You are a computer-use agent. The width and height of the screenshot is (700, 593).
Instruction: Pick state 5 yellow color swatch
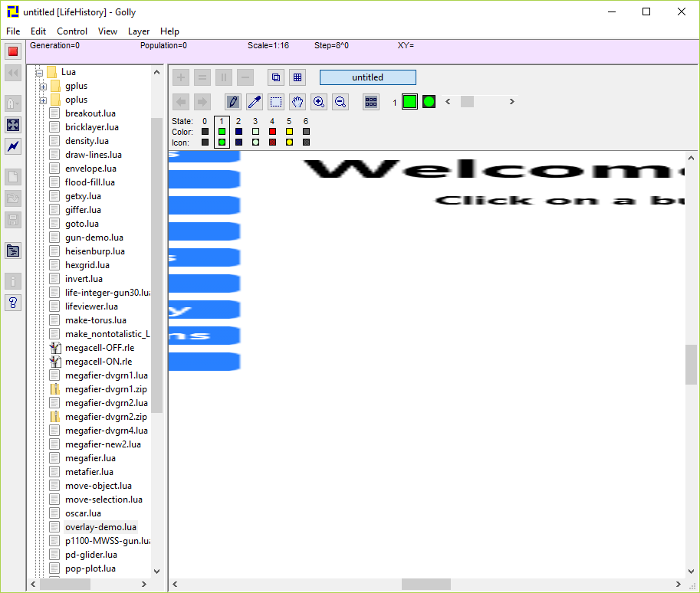click(x=289, y=132)
